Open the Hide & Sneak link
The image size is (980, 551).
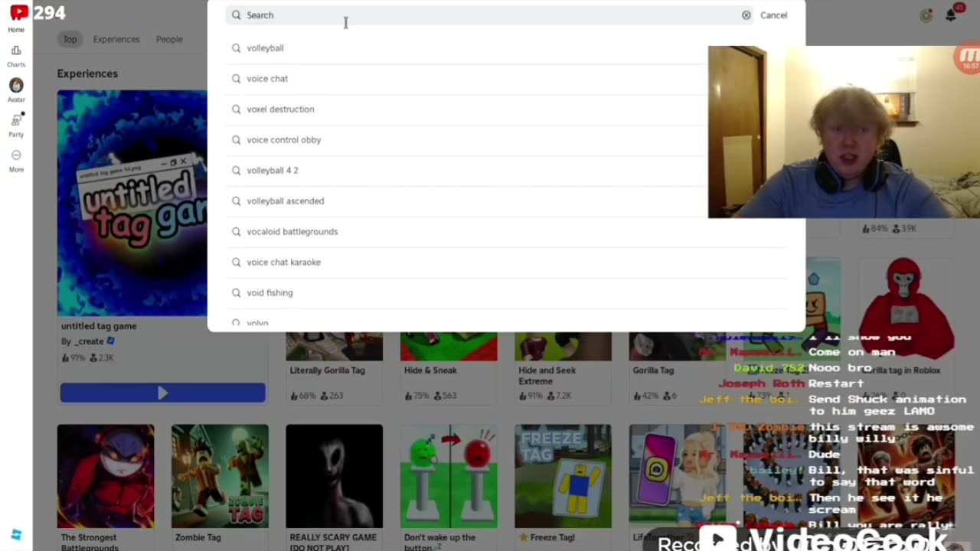click(x=430, y=370)
